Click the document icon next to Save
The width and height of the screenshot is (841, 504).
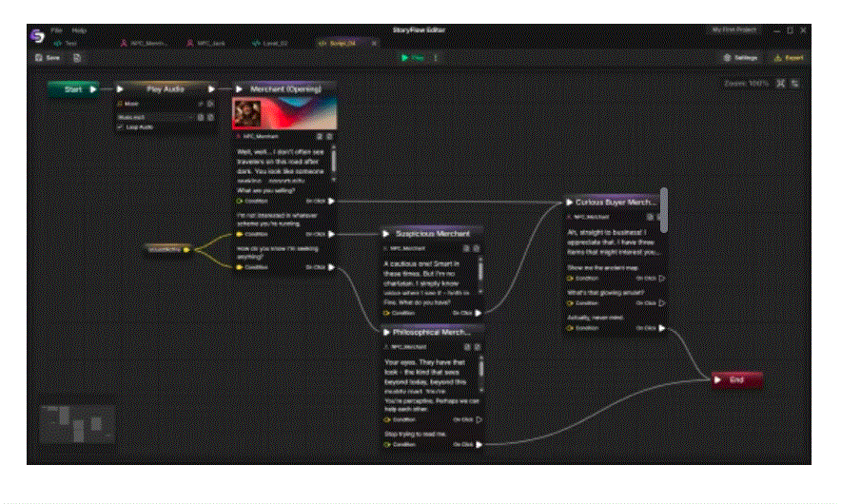pos(77,58)
